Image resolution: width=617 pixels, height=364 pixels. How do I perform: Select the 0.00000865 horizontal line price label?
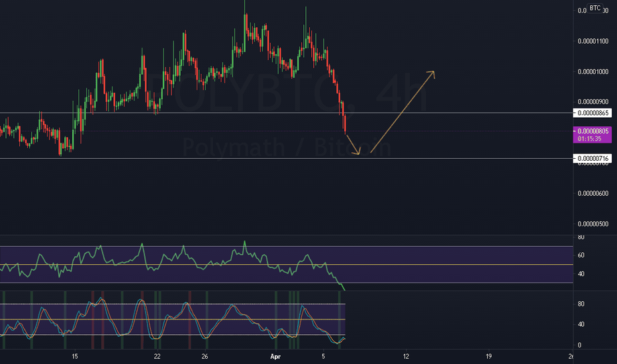(593, 113)
